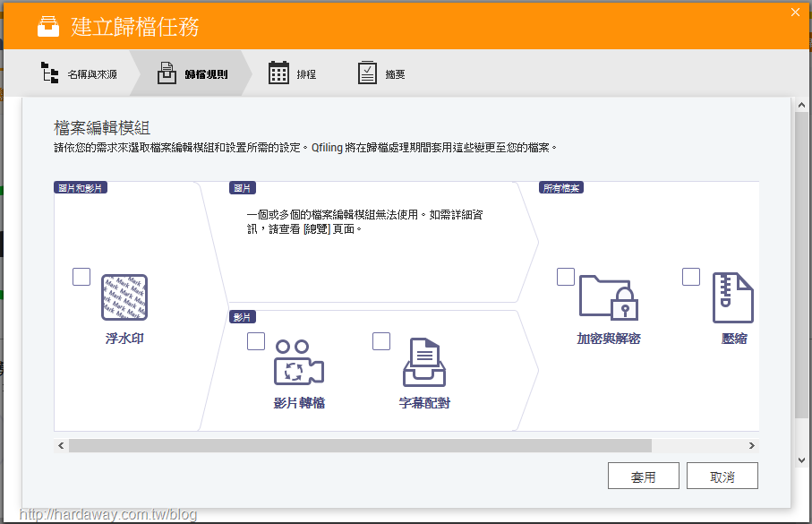Enable the 加密與解密 checkbox
812x524 pixels.
pyautogui.click(x=566, y=277)
